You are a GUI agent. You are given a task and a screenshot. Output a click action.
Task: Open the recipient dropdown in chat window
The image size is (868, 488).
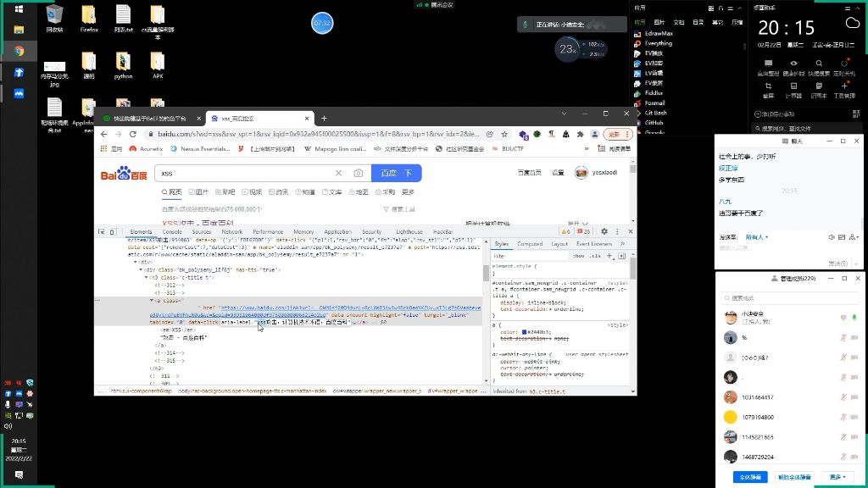click(x=757, y=237)
